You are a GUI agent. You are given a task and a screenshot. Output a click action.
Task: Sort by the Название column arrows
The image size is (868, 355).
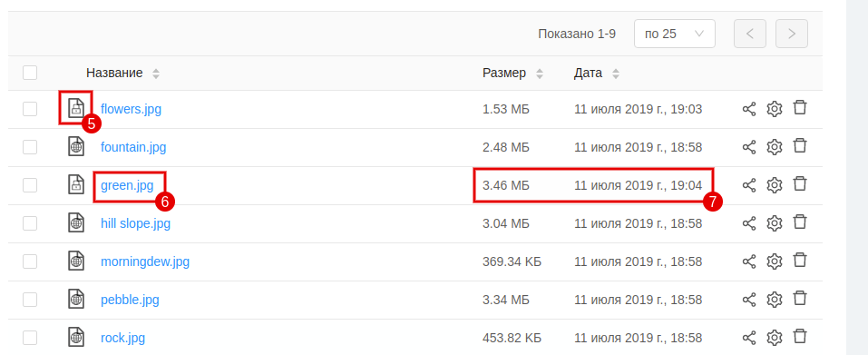pos(156,74)
